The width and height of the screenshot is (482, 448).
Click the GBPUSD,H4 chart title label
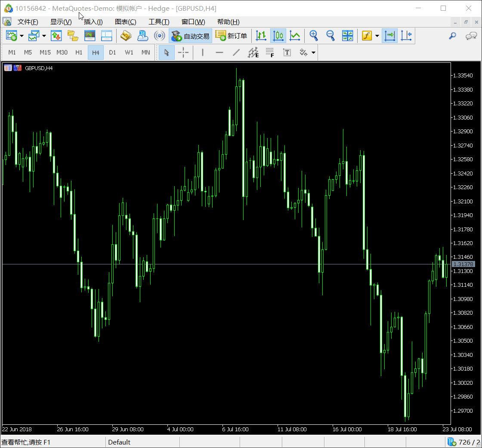pyautogui.click(x=39, y=68)
